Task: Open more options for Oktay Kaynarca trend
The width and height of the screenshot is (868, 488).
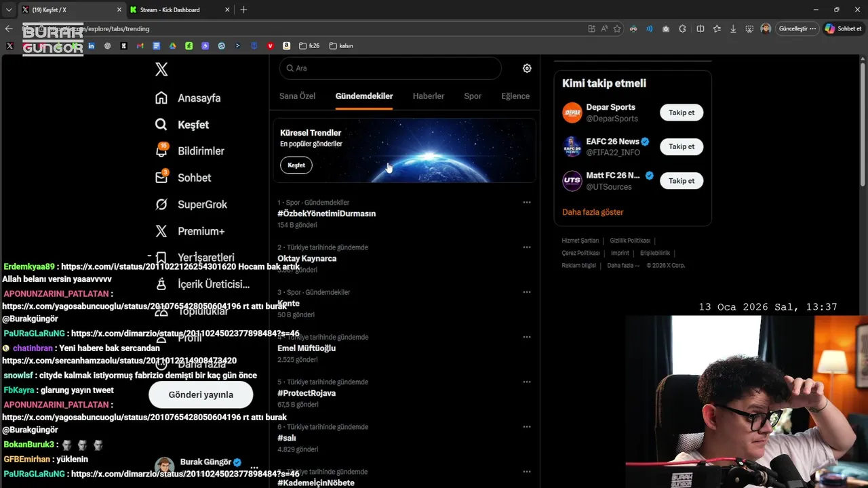Action: coord(527,247)
